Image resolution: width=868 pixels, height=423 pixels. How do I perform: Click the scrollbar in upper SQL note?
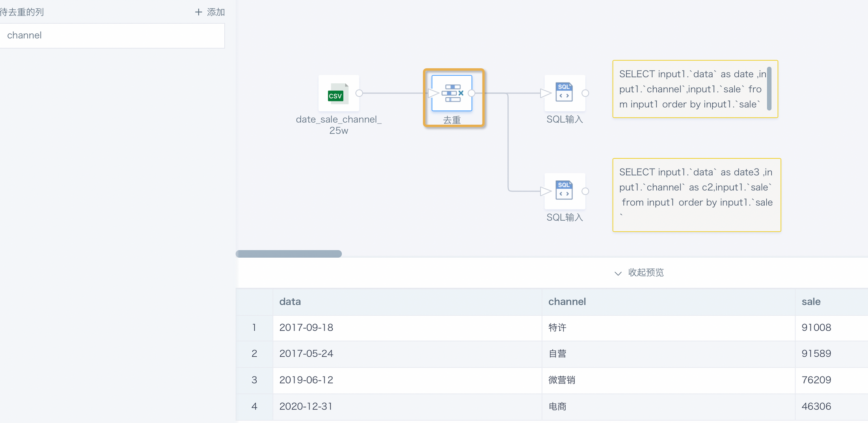point(769,89)
